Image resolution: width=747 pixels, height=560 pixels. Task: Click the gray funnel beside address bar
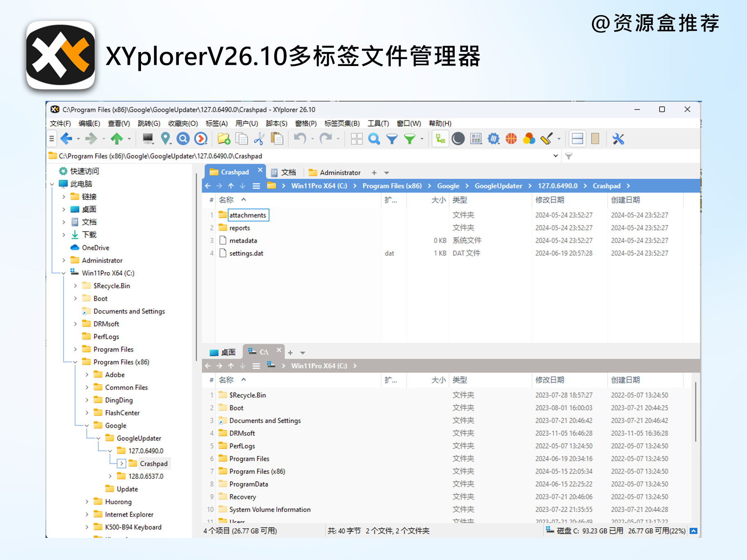[569, 156]
